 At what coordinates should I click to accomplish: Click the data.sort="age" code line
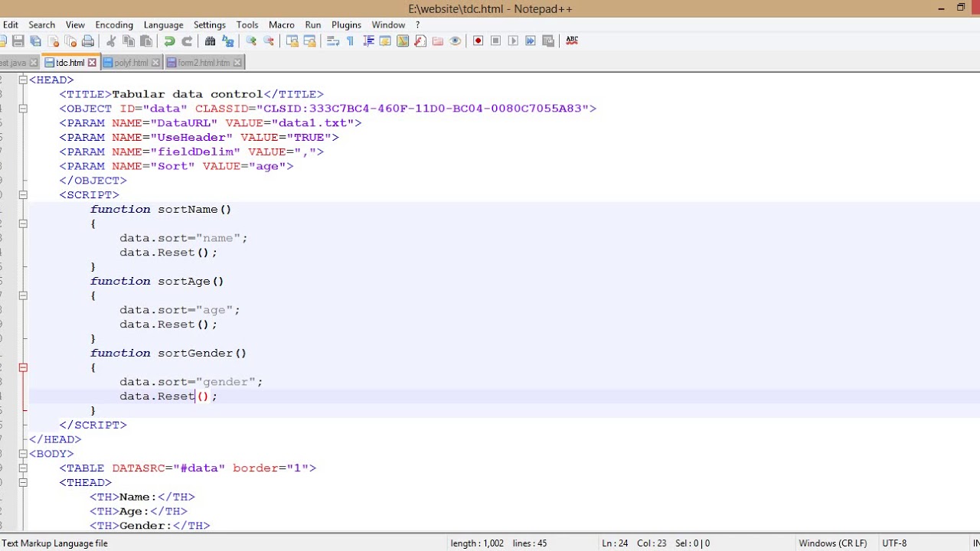tap(180, 310)
